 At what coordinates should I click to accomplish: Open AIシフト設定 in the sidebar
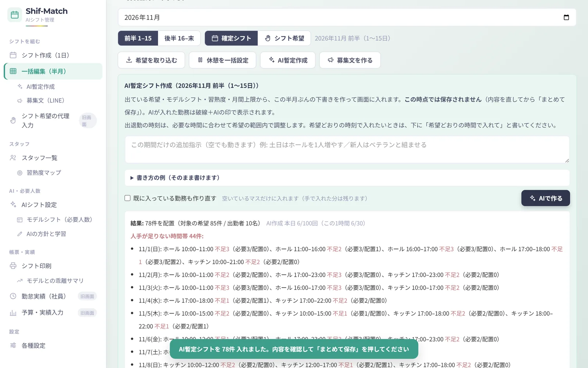click(x=53, y=205)
